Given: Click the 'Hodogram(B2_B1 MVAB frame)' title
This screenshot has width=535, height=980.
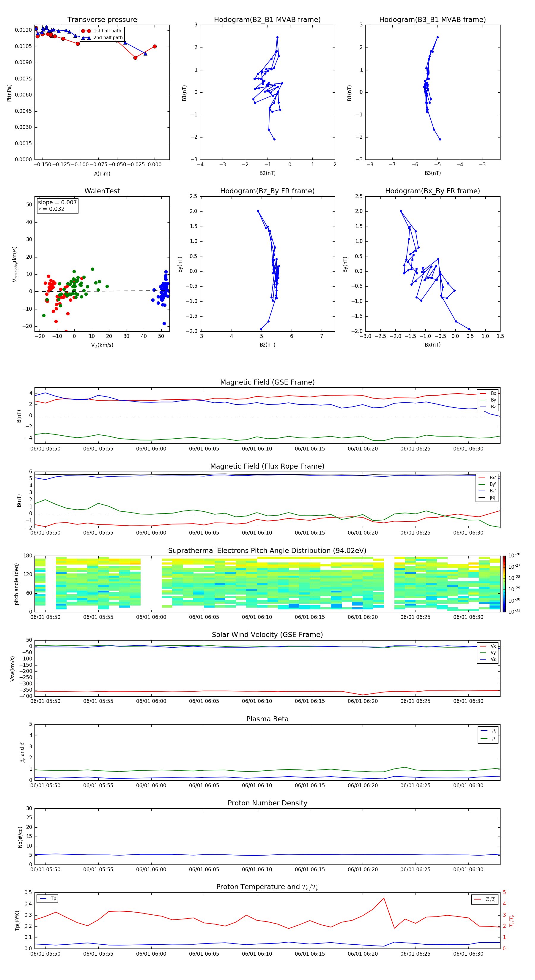Looking at the screenshot, I should [x=267, y=20].
